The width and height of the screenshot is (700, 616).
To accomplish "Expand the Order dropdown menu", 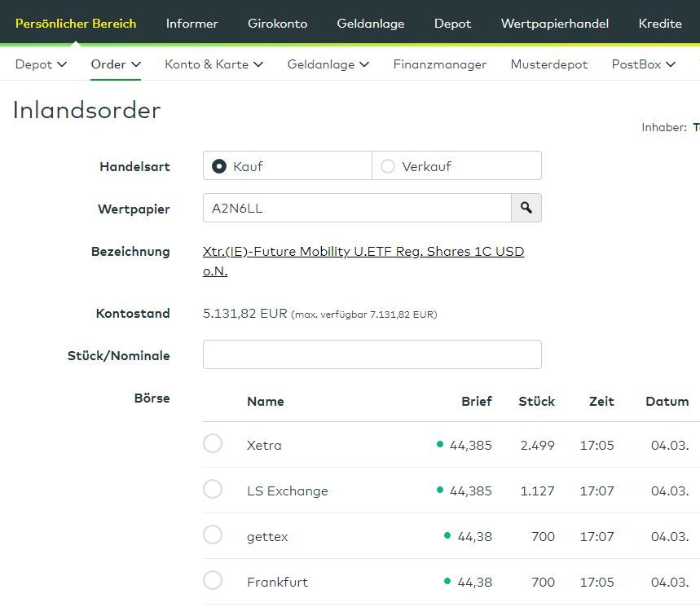I will 116,64.
